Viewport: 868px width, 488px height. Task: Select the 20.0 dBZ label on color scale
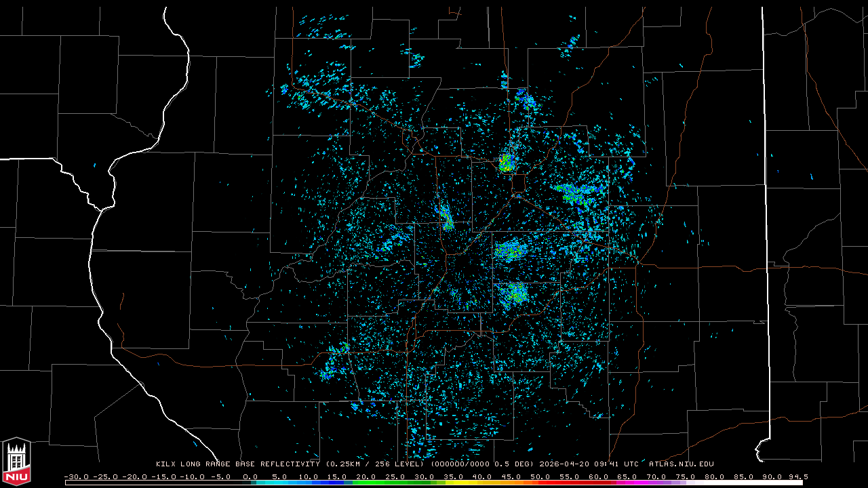point(367,476)
